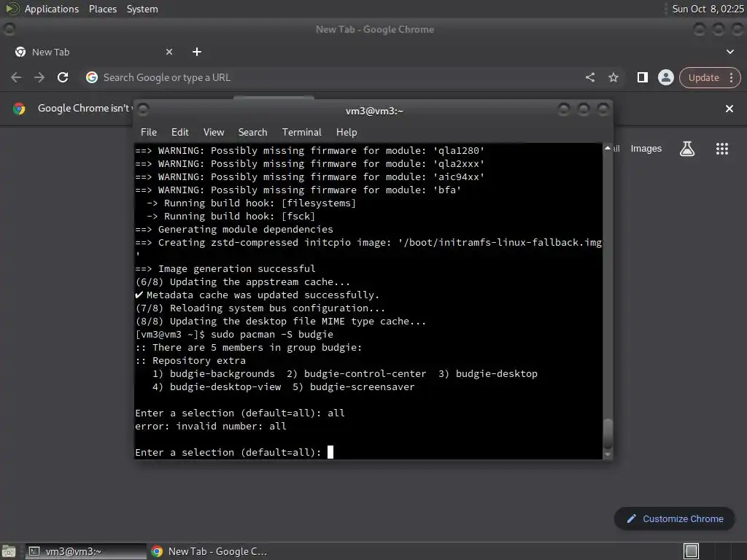Go forward in Chrome
The width and height of the screenshot is (747, 560).
pyautogui.click(x=39, y=77)
